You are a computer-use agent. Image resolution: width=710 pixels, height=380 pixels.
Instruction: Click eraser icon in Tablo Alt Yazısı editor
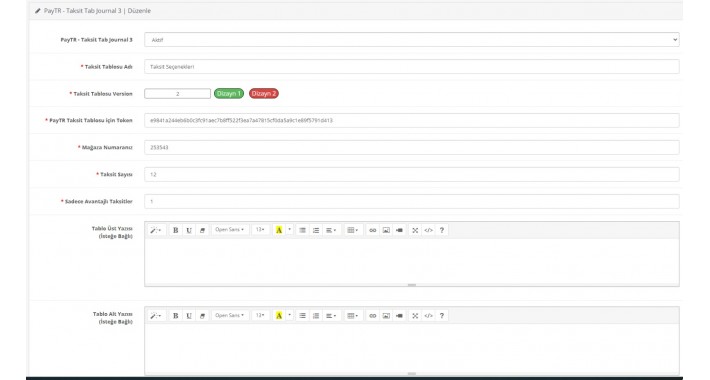tap(202, 316)
